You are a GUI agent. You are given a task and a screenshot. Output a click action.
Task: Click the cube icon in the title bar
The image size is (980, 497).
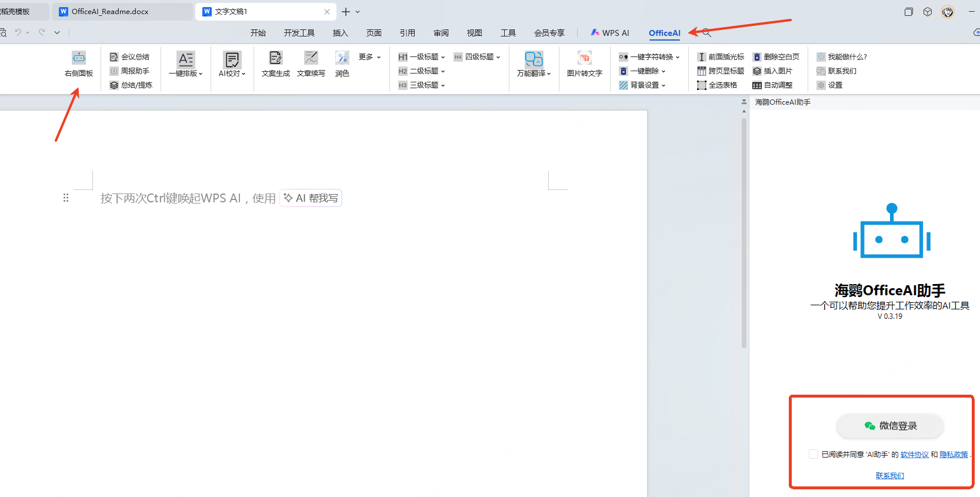tap(928, 12)
